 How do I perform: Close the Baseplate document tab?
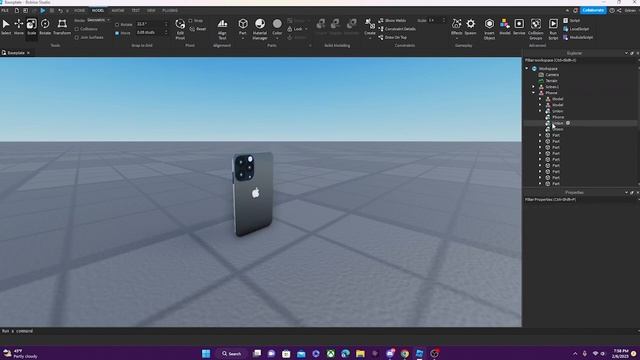(x=28, y=53)
